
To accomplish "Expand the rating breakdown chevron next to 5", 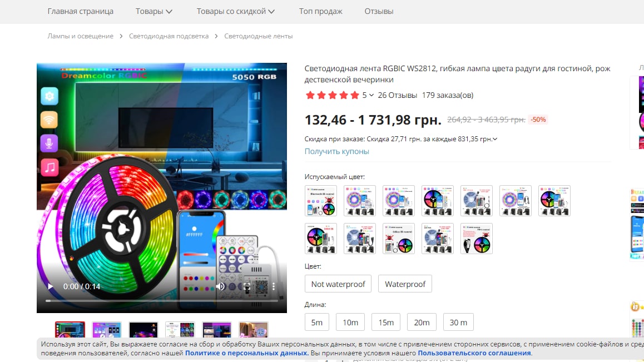I will (x=371, y=95).
